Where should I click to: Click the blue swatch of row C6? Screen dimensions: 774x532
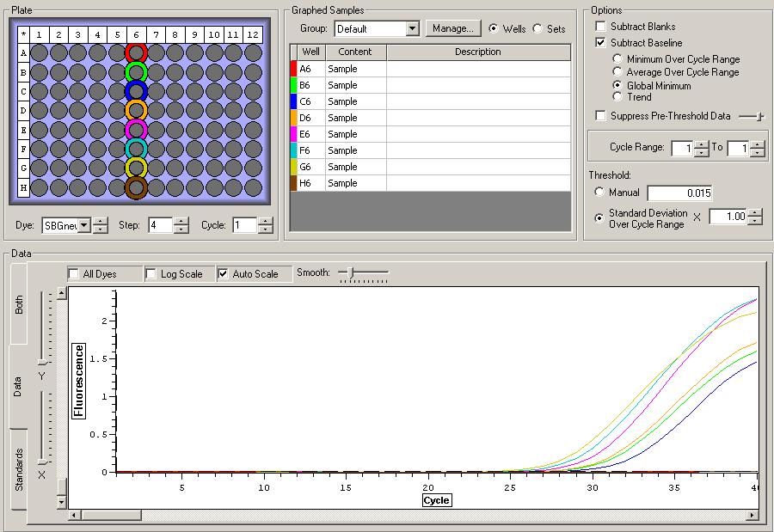[x=294, y=101]
